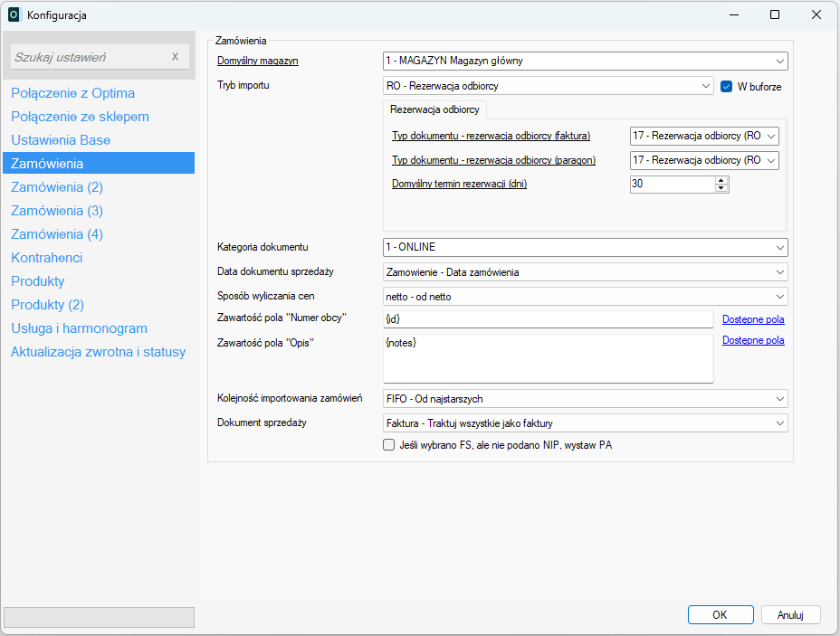Expand the Sposób wyliczania cen dropdown

[x=586, y=297]
